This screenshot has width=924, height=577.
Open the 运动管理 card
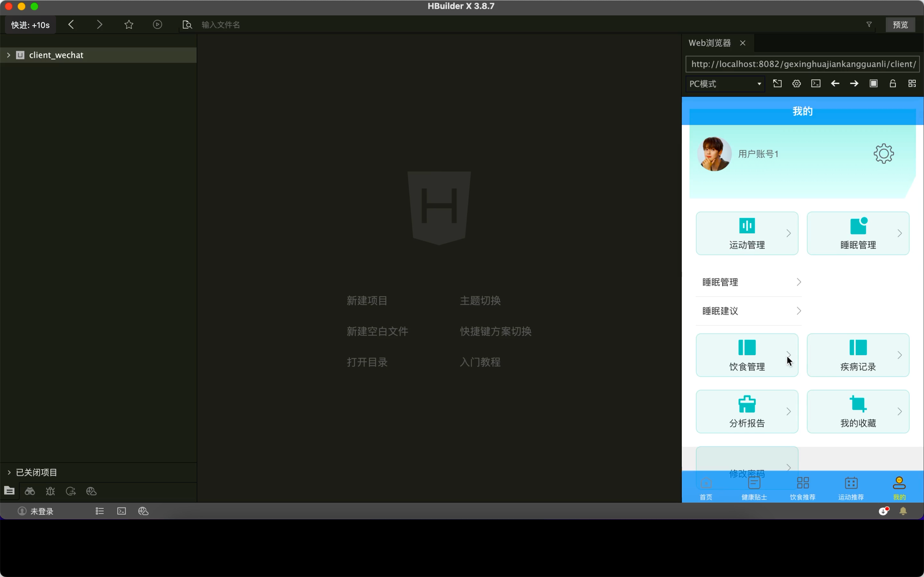tap(747, 233)
